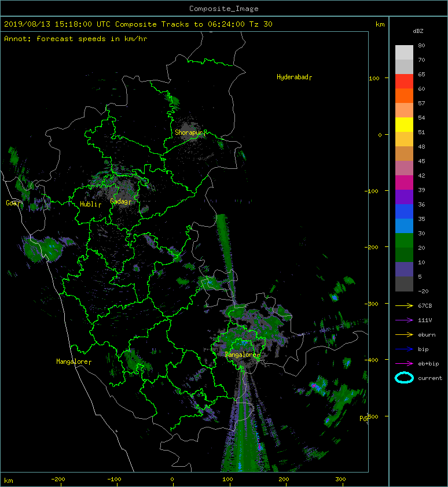The height and width of the screenshot is (487, 448).
Task: Click the eburn yellow arrow icon
Action: [404, 334]
